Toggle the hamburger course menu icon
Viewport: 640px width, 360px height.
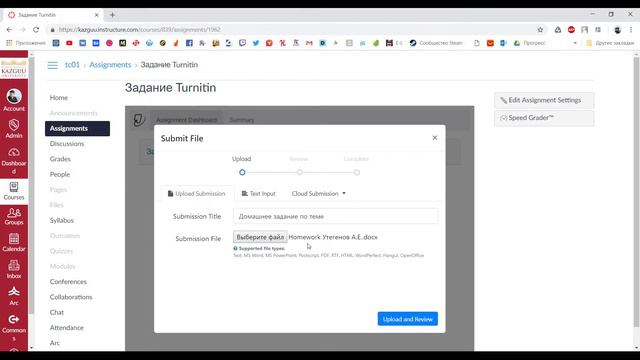[53, 65]
